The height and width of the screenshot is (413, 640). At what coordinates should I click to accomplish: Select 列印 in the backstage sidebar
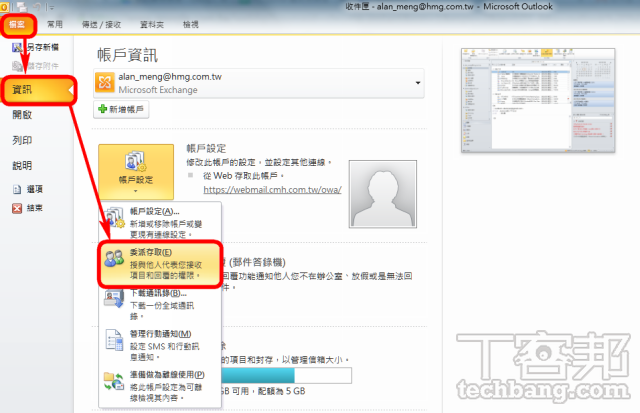pos(22,140)
